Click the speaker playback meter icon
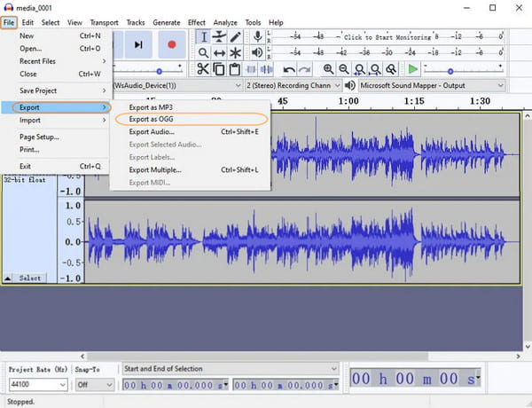 point(257,52)
